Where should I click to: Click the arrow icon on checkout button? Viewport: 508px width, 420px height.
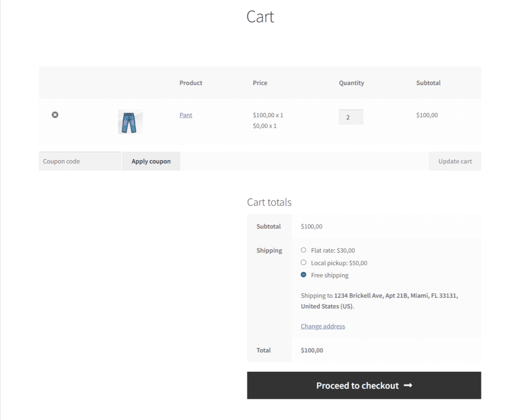pyautogui.click(x=409, y=386)
